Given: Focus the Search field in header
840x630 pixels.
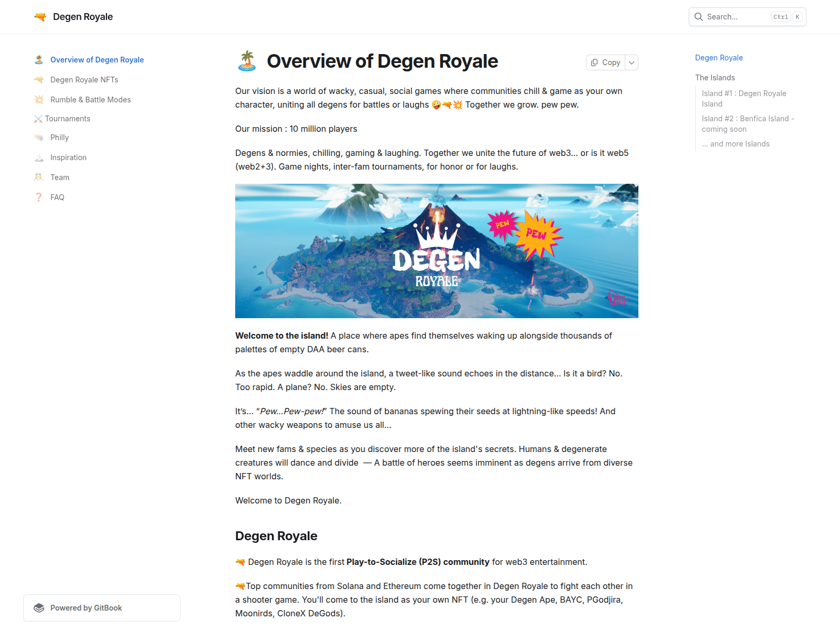Looking at the screenshot, I should pos(747,17).
